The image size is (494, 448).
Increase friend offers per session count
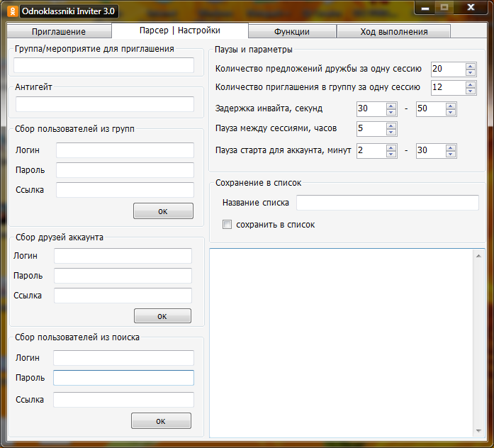tap(471, 66)
